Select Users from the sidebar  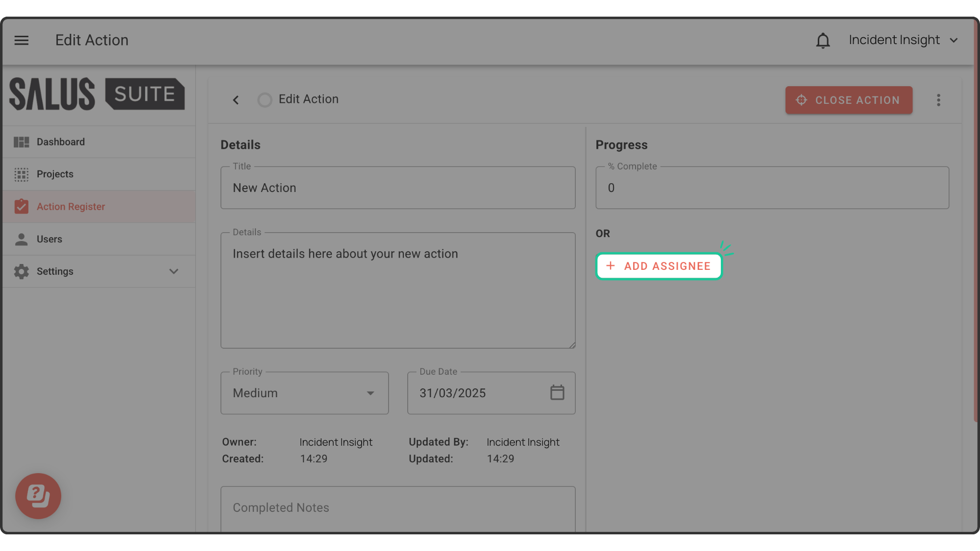point(49,239)
